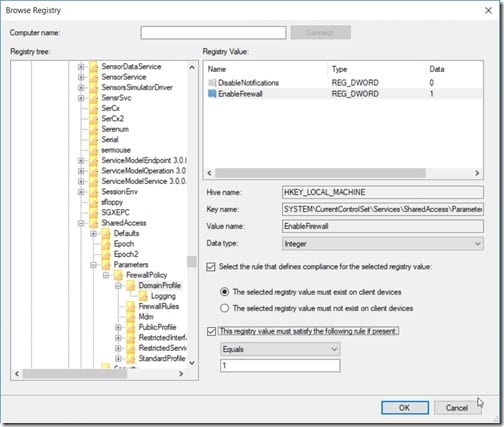This screenshot has height=427, width=504.
Task: Click the sermouse folder icon
Action: pos(94,150)
